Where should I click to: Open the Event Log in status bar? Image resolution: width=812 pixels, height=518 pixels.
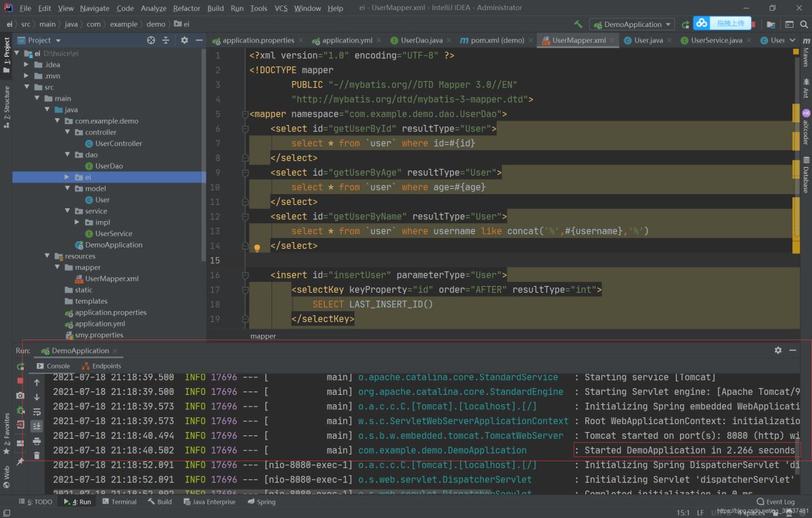click(775, 502)
